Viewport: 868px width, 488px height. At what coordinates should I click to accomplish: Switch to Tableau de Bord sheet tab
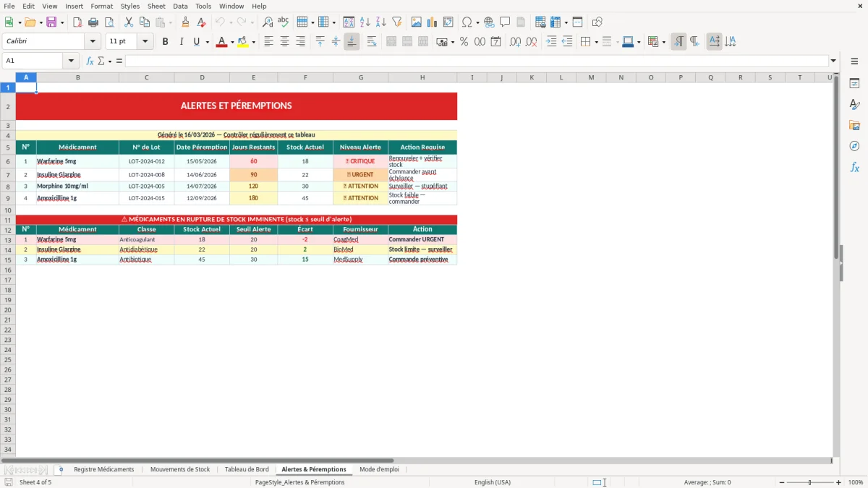[x=247, y=469]
